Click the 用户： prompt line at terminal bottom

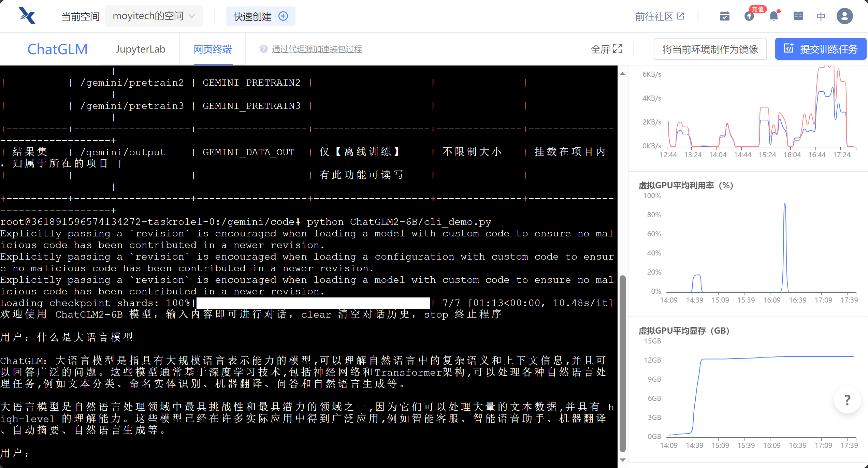coord(15,453)
